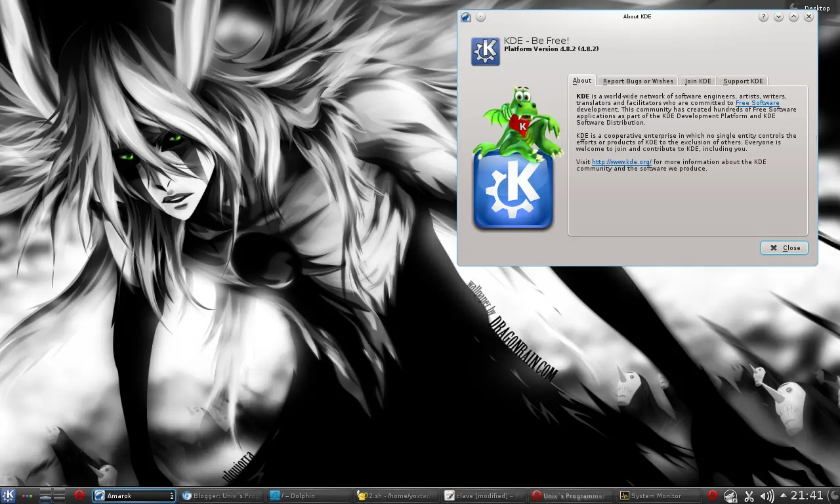Open the KDE Kickoff application launcher

8,495
